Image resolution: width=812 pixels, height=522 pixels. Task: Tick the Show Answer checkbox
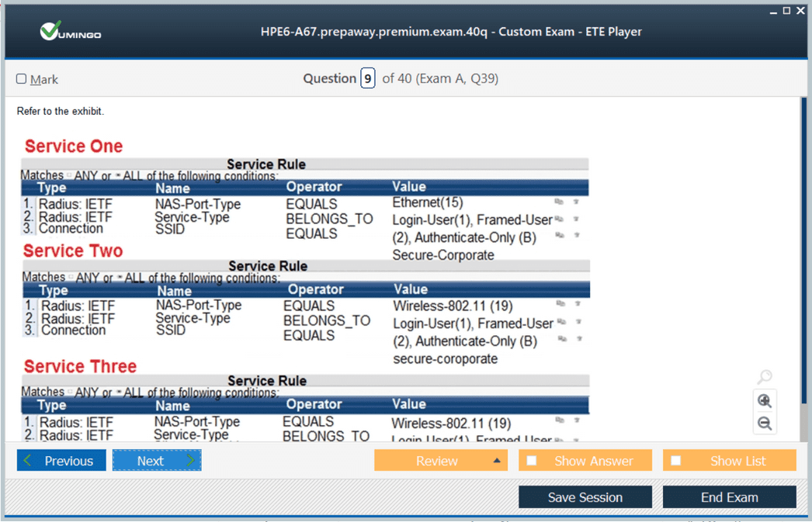pos(531,461)
